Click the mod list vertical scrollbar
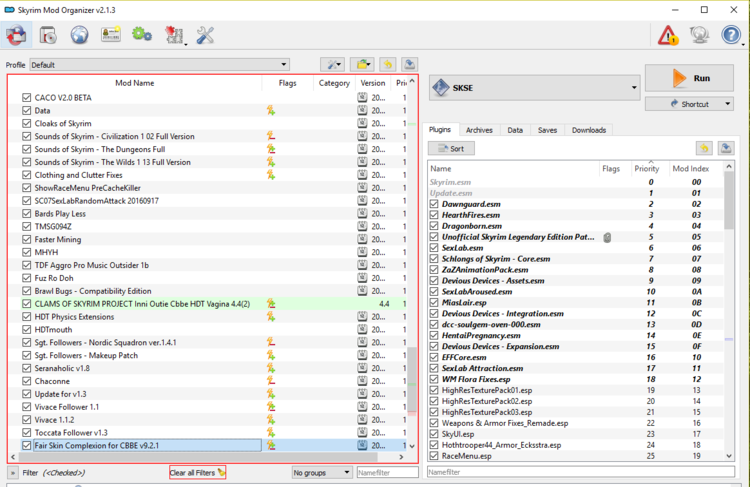The width and height of the screenshot is (750, 487). [412, 379]
